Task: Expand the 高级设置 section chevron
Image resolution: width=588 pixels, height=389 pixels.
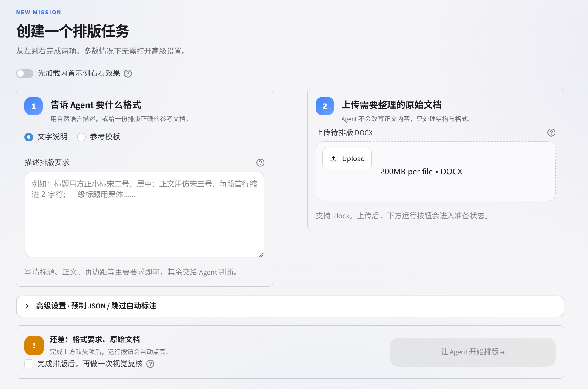Action: coord(27,306)
